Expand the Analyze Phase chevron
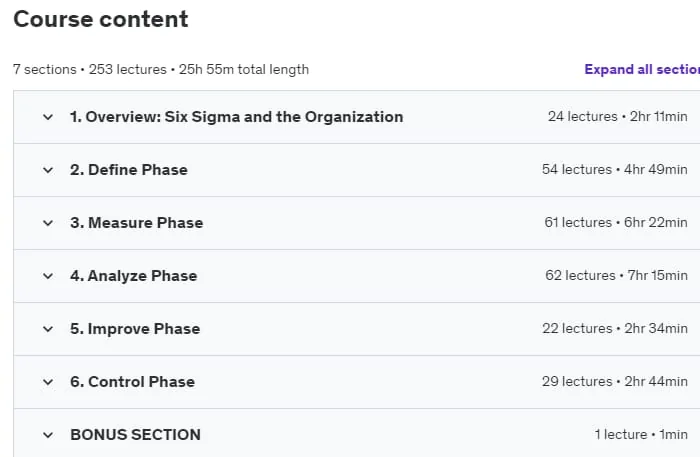The height and width of the screenshot is (457, 700). tap(48, 276)
